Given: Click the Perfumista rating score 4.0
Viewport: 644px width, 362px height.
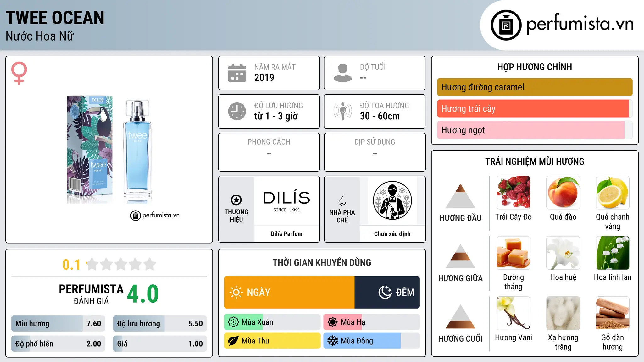Looking at the screenshot, I should click(x=143, y=294).
